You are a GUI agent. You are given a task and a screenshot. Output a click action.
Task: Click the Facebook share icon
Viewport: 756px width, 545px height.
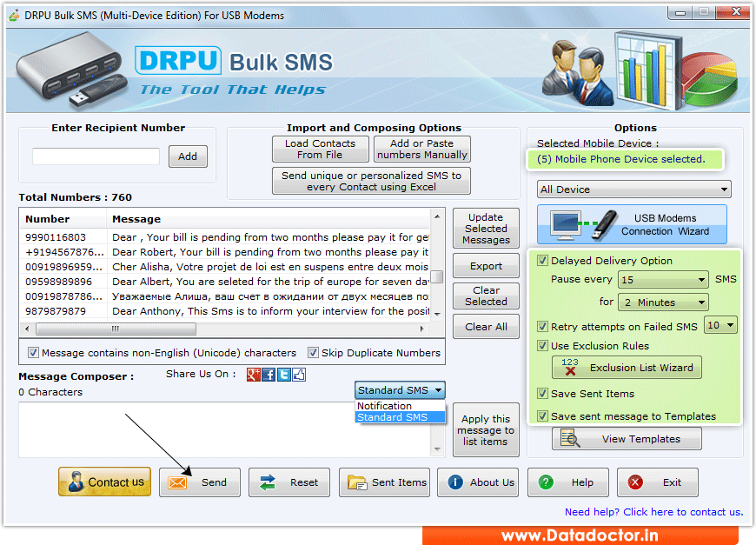pyautogui.click(x=269, y=375)
